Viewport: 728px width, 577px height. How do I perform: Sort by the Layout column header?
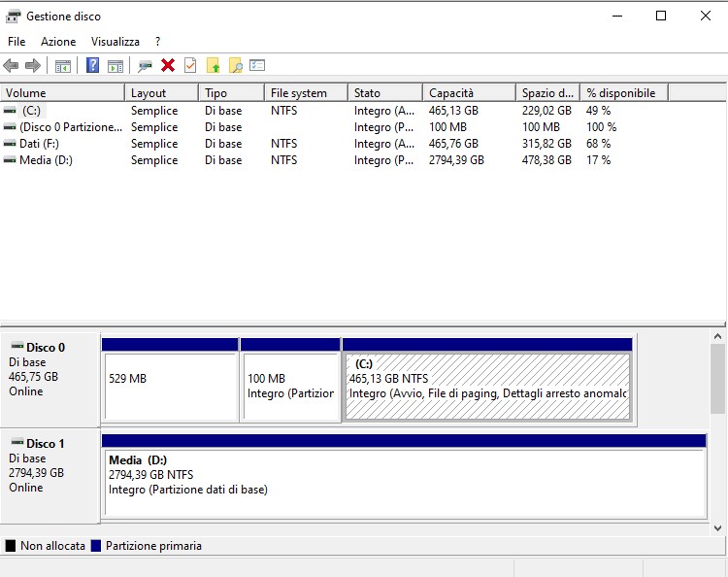(161, 93)
